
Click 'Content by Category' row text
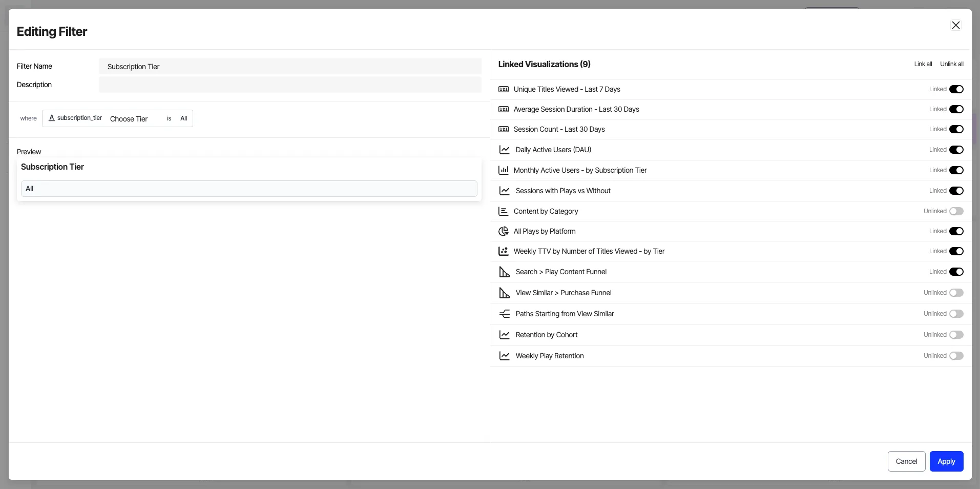point(546,211)
